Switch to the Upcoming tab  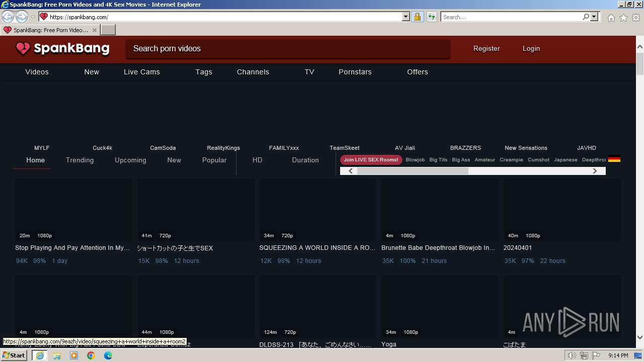tap(130, 160)
